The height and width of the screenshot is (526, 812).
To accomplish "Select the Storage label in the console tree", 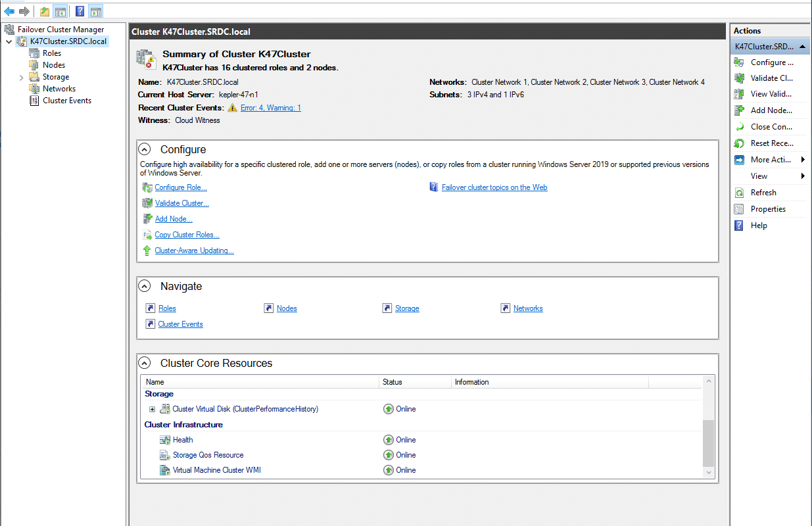I will tap(56, 77).
